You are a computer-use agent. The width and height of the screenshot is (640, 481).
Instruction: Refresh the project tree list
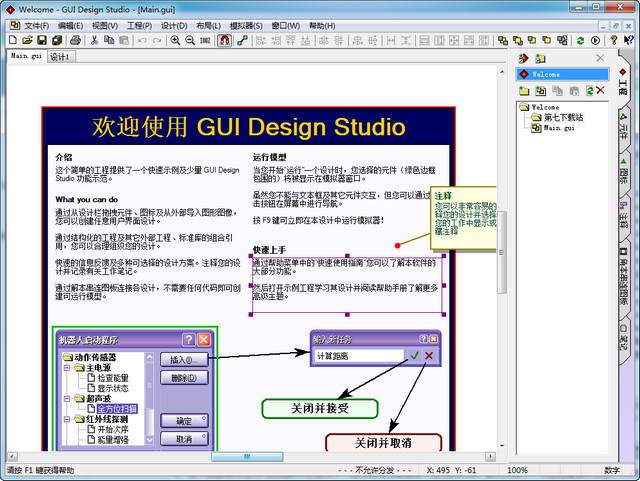pos(589,91)
